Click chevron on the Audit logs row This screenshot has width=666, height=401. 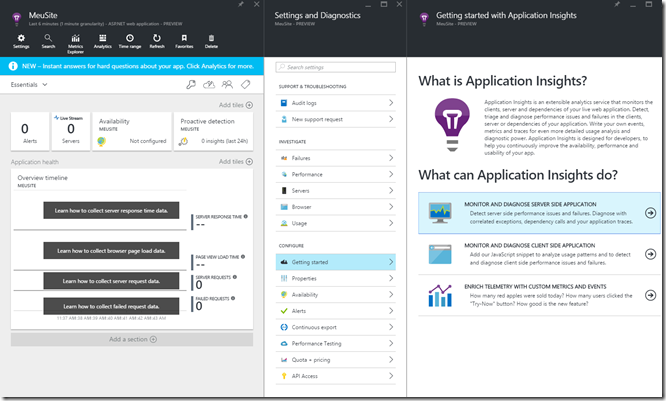coord(391,103)
